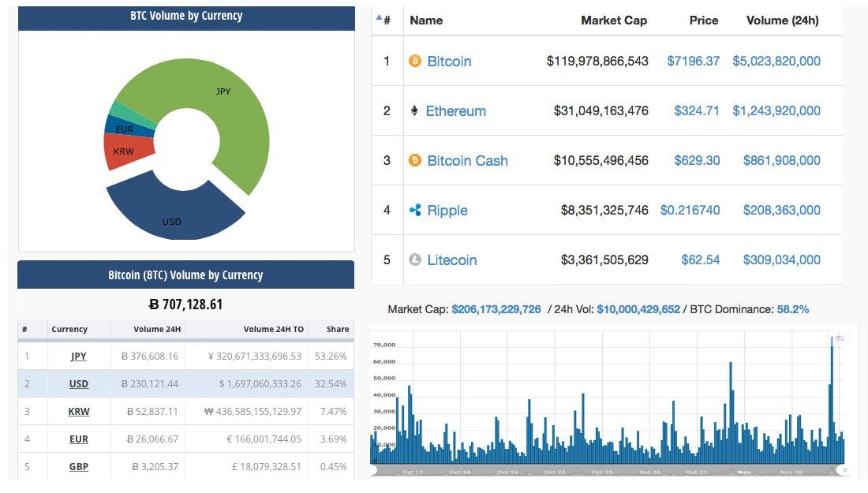Click the GBP volume Ƀ 3,205.37
This screenshot has width=868, height=493.
[x=155, y=467]
